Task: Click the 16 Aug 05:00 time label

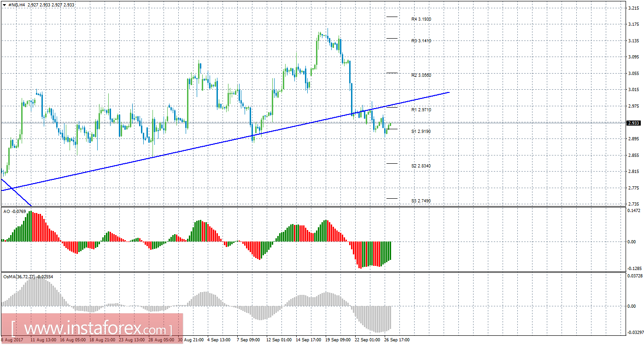Action: click(73, 340)
